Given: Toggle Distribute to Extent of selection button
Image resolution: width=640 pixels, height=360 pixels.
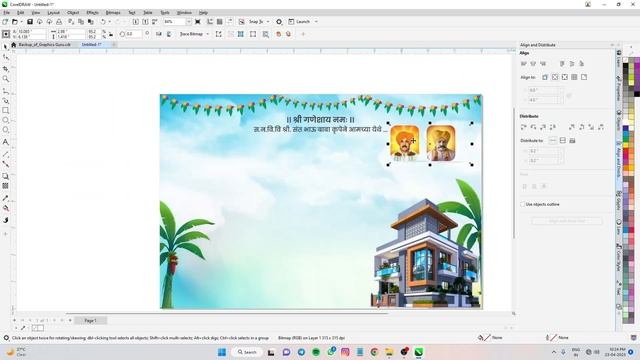Looking at the screenshot, I should pyautogui.click(x=553, y=140).
